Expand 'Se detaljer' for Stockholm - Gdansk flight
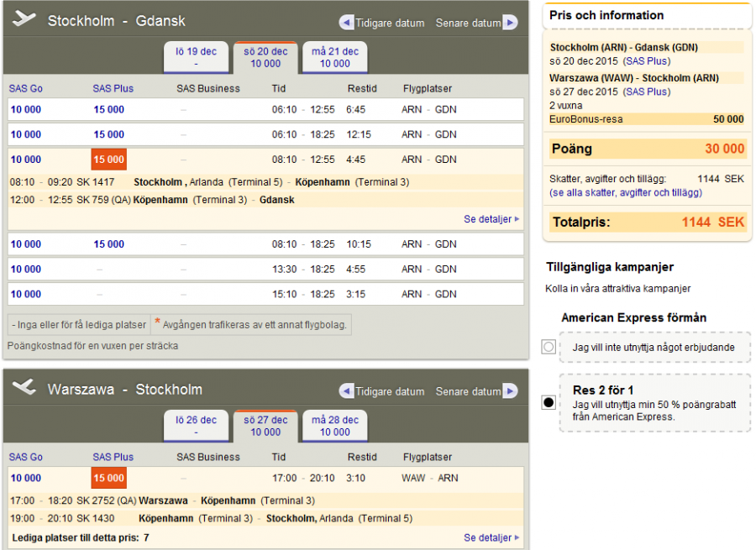 (491, 219)
